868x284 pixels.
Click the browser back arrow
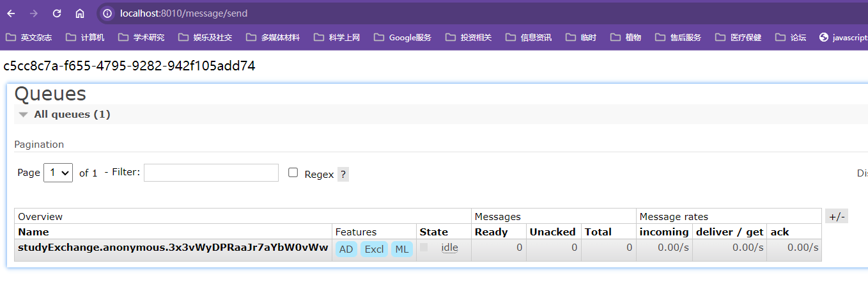pos(11,13)
